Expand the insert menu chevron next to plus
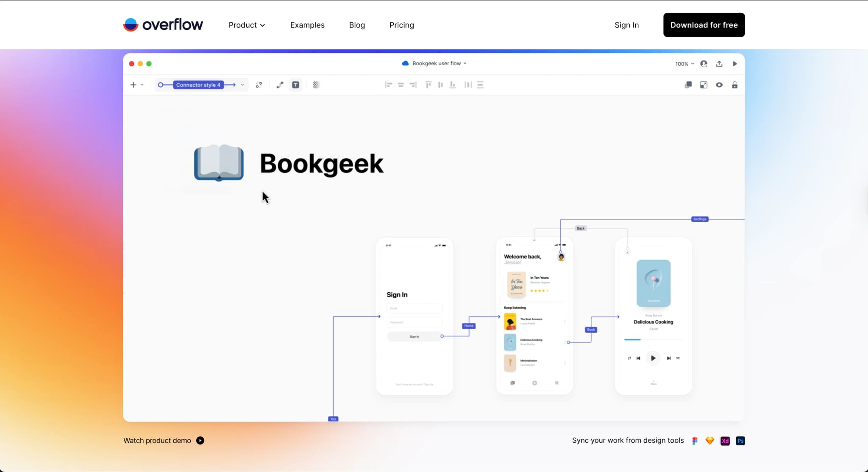The width and height of the screenshot is (868, 472). click(142, 85)
